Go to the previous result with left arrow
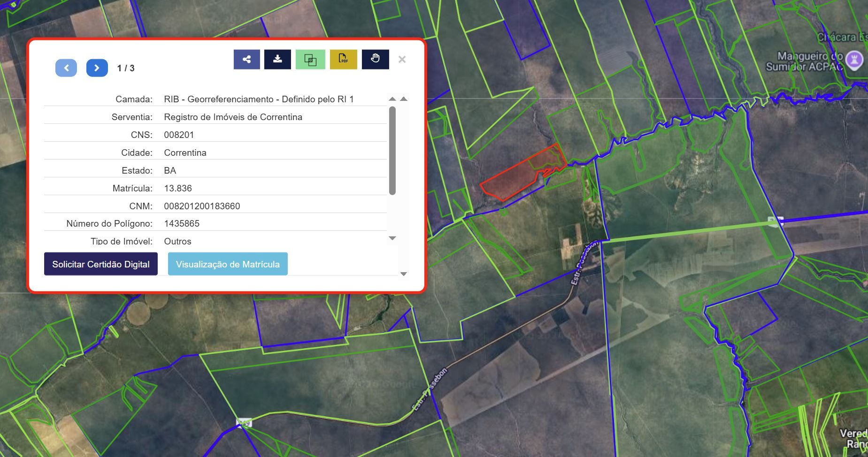The width and height of the screenshot is (868, 457). click(66, 68)
